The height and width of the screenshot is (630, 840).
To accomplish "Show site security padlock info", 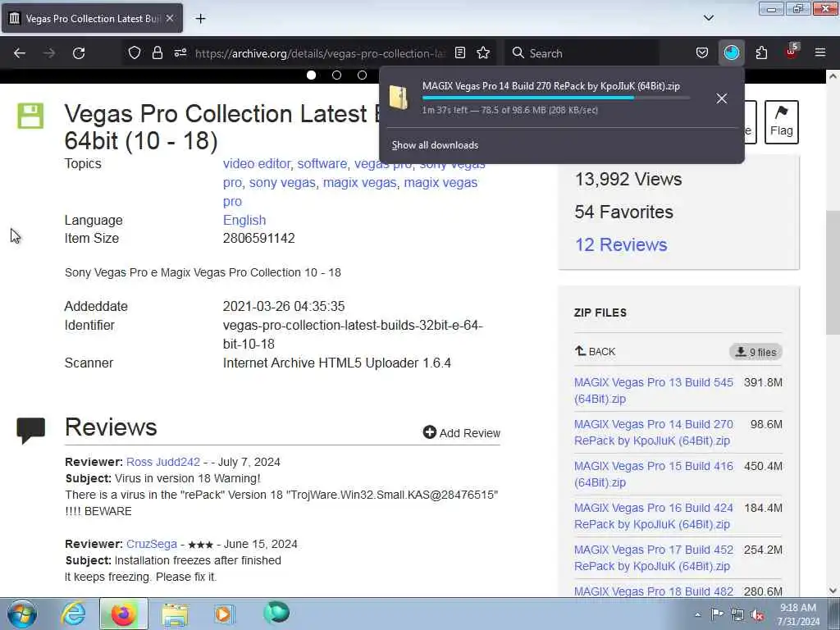I will click(157, 53).
